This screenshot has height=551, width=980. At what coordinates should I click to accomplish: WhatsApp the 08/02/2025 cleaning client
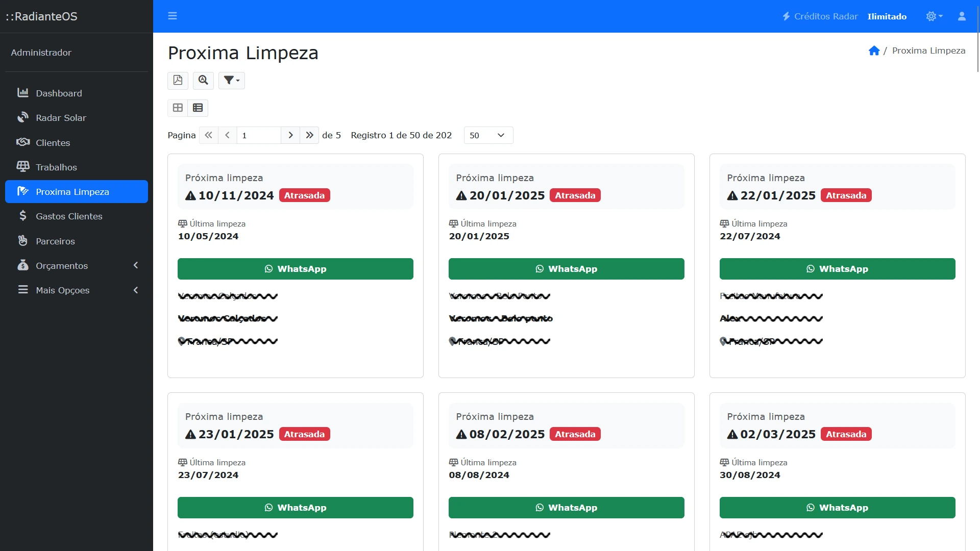[x=567, y=508]
